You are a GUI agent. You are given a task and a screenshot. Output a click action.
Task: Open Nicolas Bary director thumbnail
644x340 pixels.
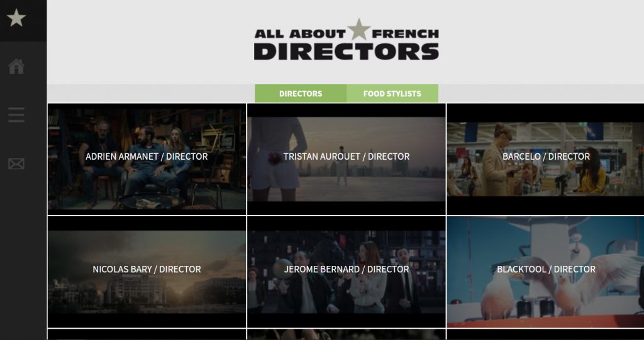[147, 272]
